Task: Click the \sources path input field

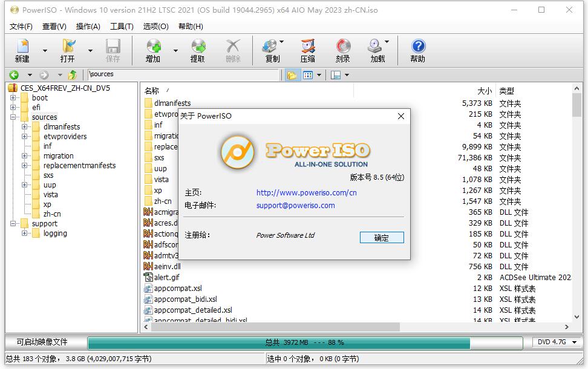Action: click(x=184, y=74)
